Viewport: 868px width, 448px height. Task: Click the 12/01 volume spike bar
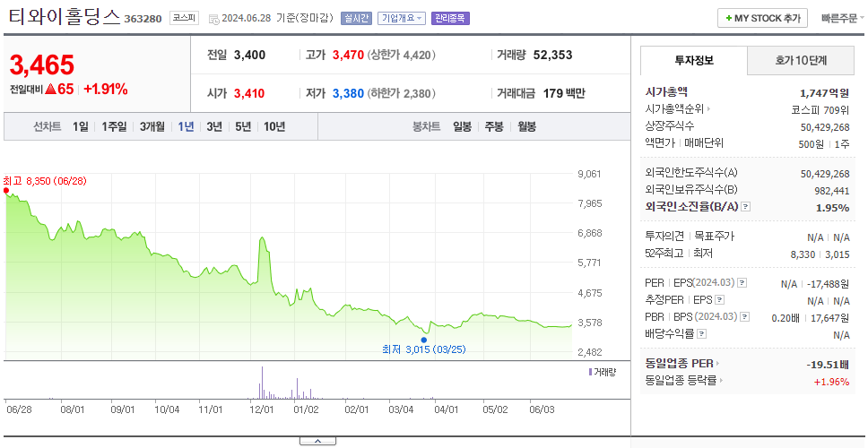pos(262,383)
